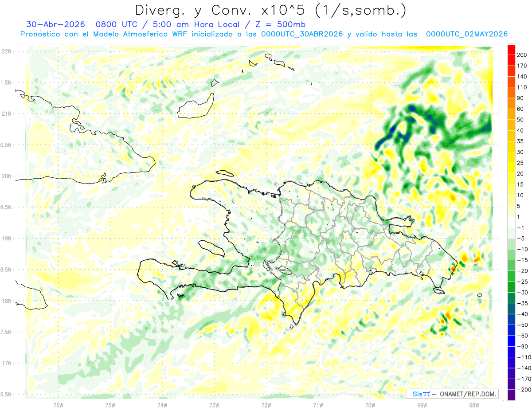Click the red 200 swatch on color scale

(511, 50)
